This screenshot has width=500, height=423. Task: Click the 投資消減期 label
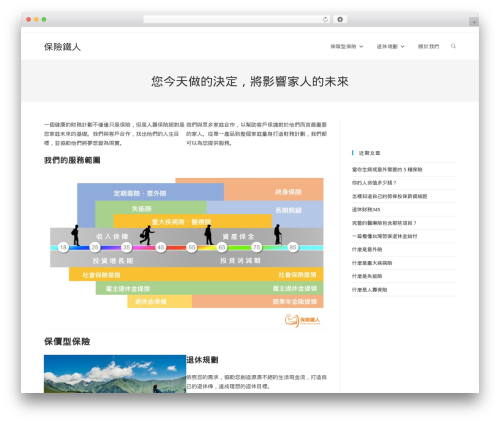(240, 261)
